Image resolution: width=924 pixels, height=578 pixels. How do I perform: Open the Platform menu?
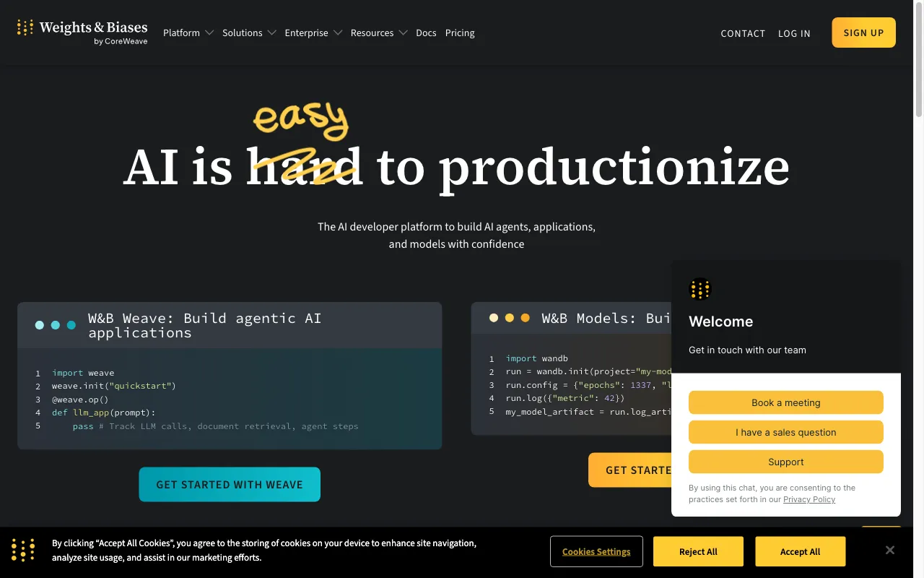coord(181,33)
